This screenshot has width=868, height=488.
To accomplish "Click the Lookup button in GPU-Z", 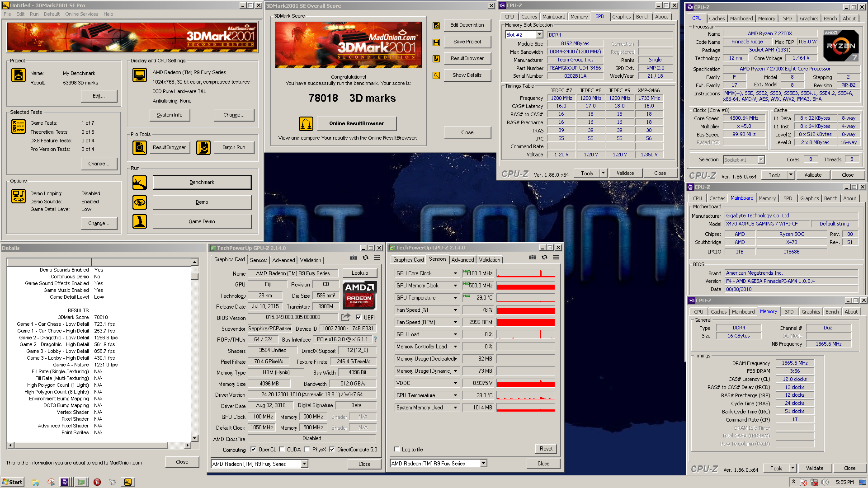I will click(x=360, y=273).
